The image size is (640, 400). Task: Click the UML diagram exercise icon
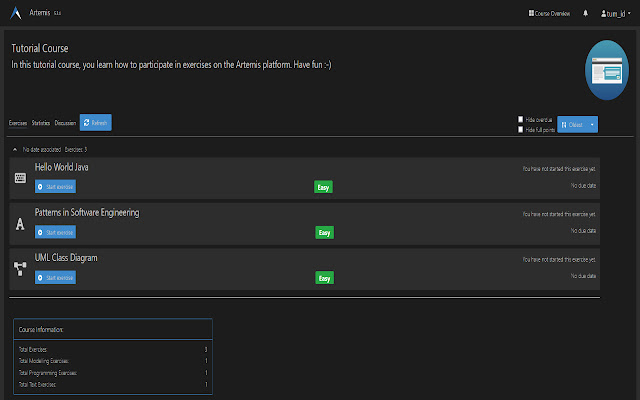point(20,268)
